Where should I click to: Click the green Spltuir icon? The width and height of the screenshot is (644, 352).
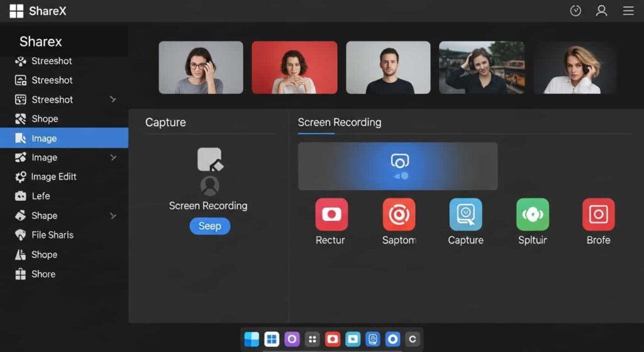coord(533,214)
